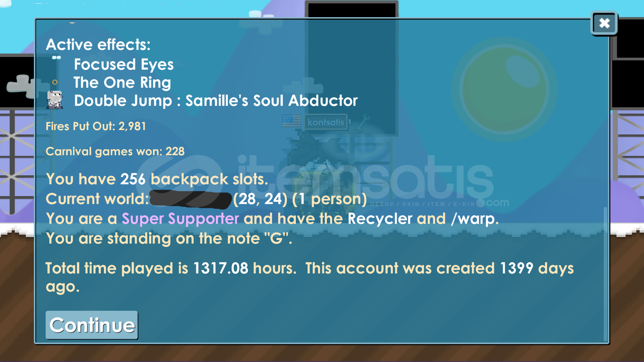644x362 pixels.
Task: Close the player info dialog
Action: pyautogui.click(x=604, y=23)
